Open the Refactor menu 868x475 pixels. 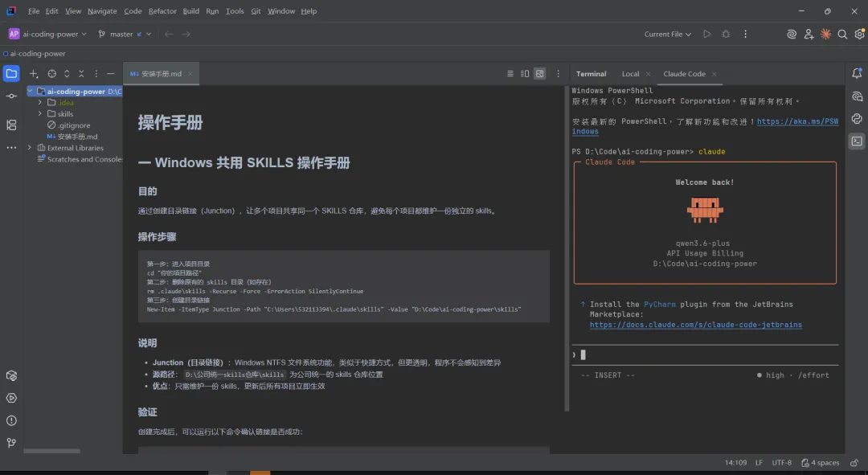(x=162, y=11)
